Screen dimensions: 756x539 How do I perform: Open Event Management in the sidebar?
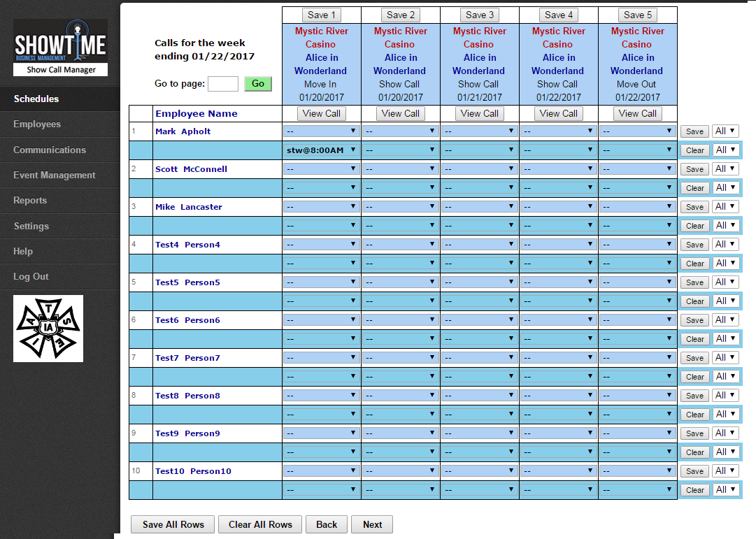point(55,175)
